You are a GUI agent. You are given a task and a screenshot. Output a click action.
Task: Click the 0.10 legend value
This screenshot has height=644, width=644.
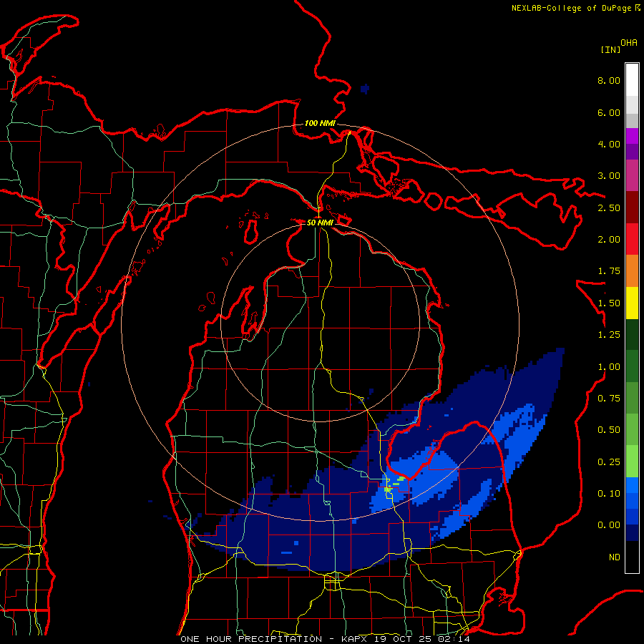tap(609, 494)
